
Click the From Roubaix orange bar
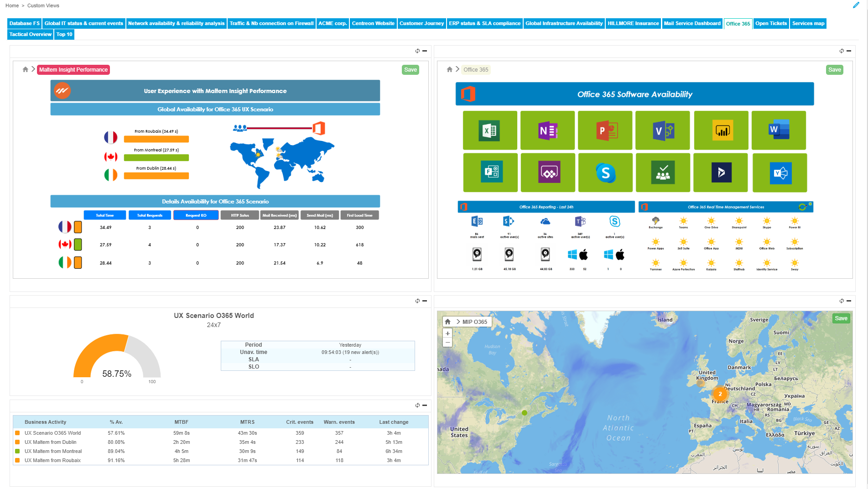point(156,139)
